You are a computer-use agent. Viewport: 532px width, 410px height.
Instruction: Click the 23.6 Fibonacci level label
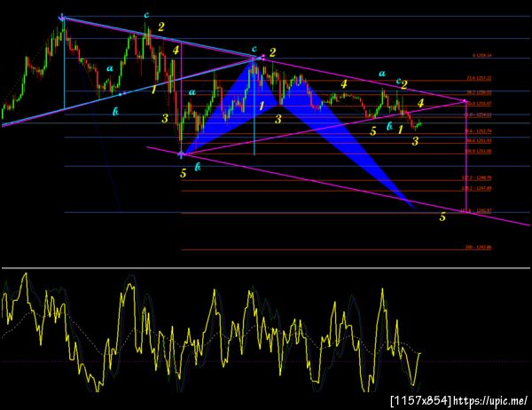coord(479,78)
